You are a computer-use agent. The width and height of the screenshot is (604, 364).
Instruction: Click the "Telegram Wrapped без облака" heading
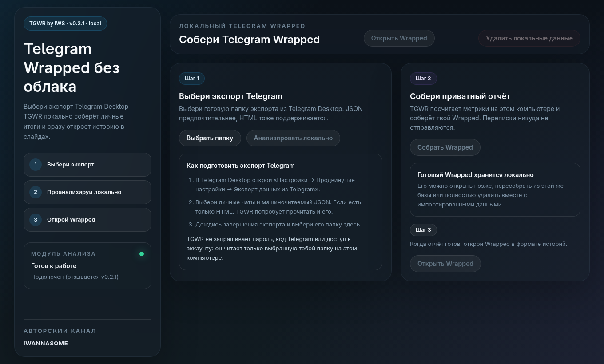click(72, 67)
